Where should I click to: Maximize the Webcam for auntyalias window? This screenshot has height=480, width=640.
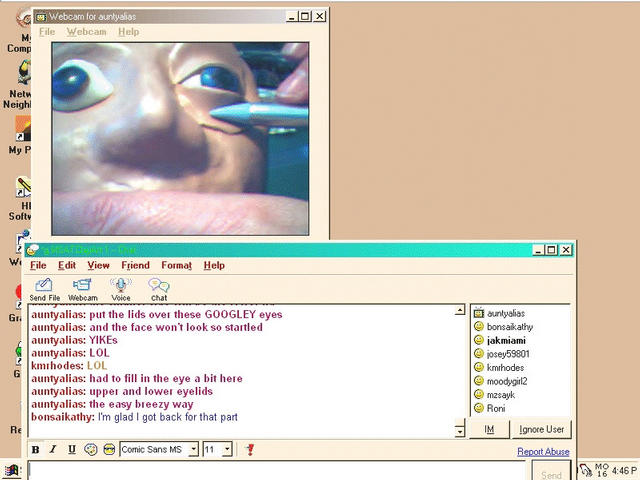click(305, 16)
